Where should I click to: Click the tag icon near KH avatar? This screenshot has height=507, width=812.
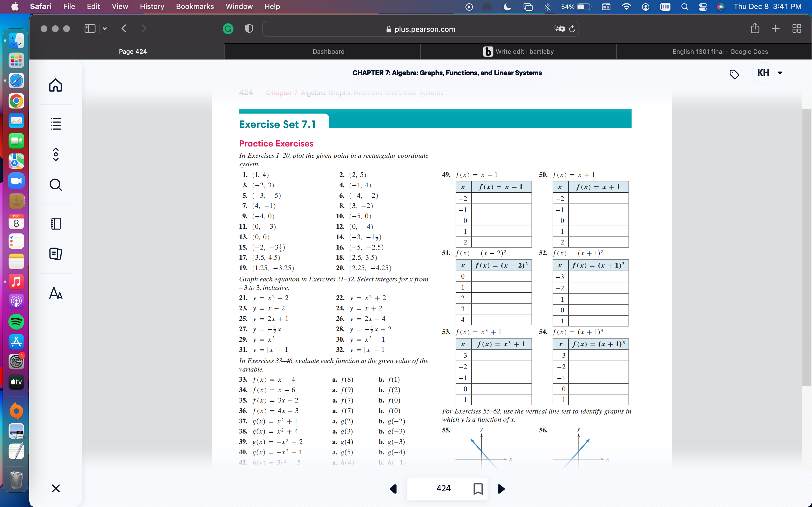click(734, 74)
